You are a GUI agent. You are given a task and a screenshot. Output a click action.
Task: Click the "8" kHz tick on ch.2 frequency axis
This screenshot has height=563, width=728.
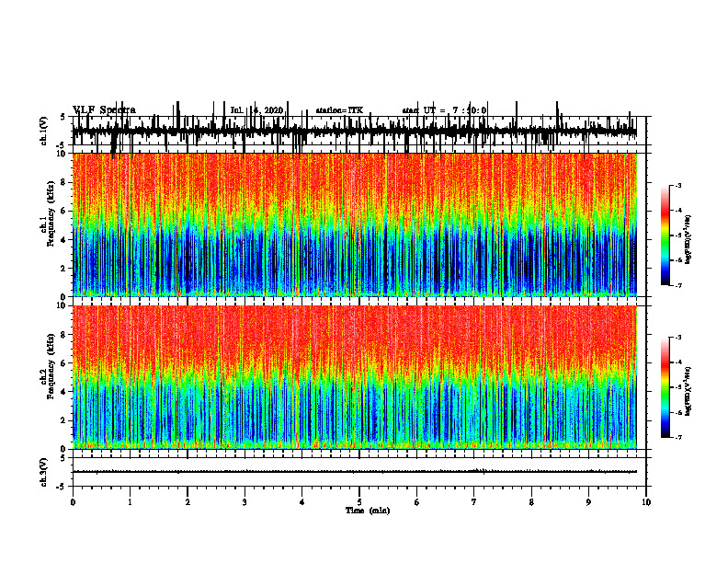[64, 335]
